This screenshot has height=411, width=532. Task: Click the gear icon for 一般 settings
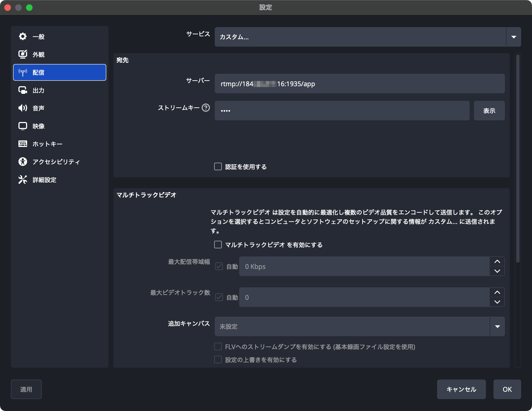click(x=23, y=36)
